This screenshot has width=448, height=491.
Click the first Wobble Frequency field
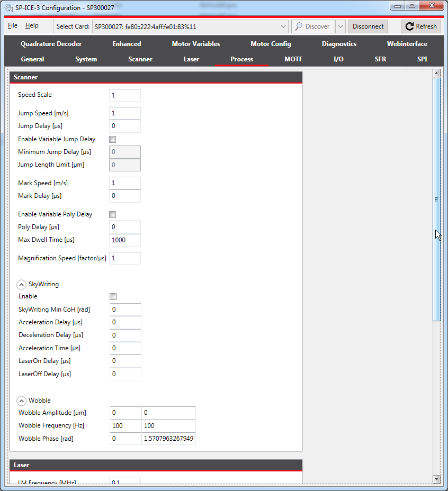(126, 426)
